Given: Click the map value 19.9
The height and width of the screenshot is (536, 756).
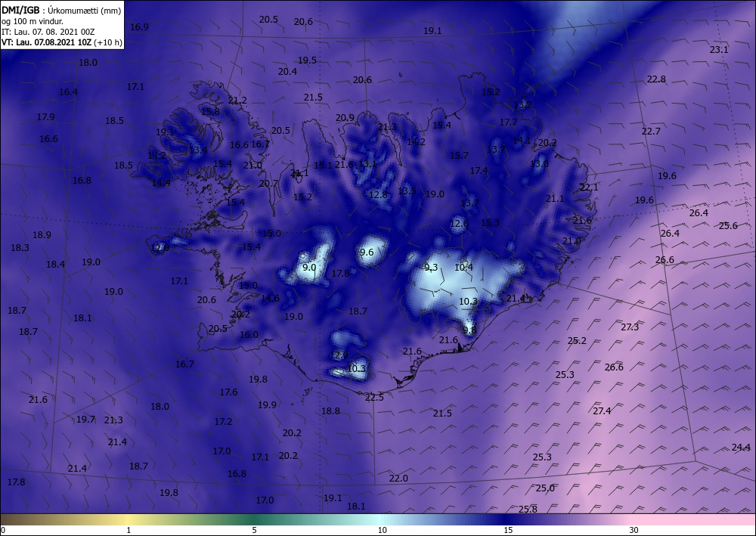Looking at the screenshot, I should (267, 405).
